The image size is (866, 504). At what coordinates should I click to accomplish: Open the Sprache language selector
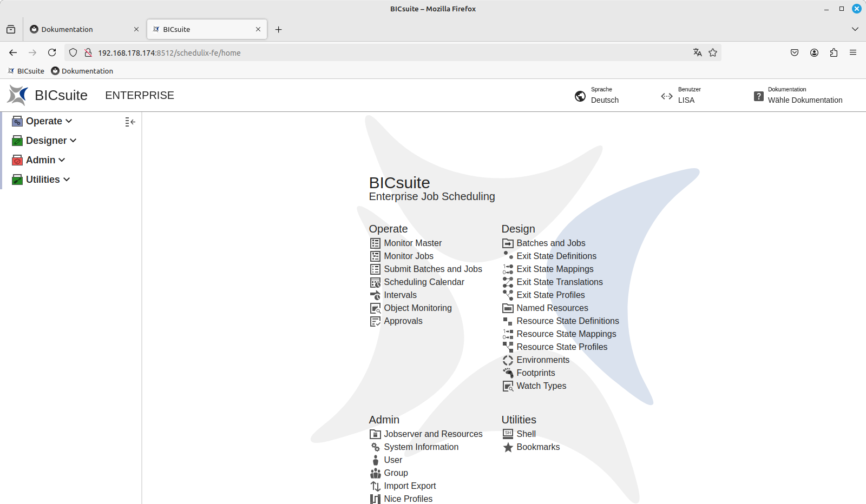[x=598, y=96]
